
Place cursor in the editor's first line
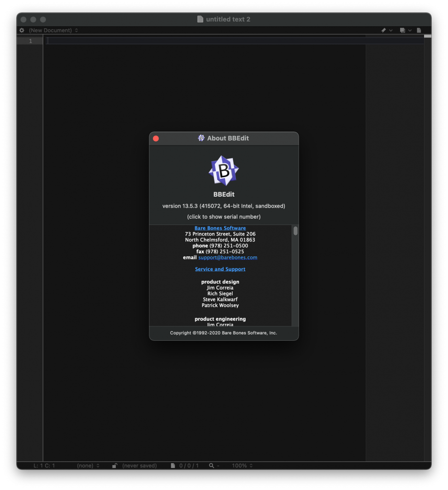click(x=235, y=41)
